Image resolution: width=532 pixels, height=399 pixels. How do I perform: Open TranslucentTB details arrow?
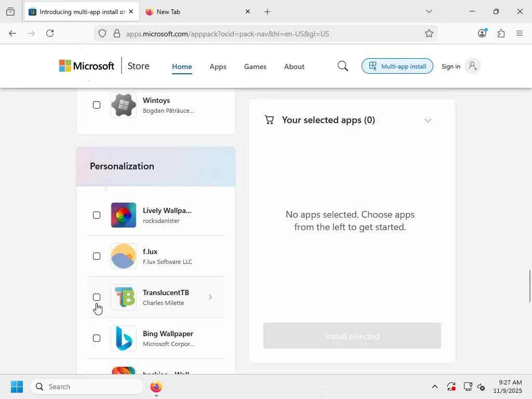210,297
